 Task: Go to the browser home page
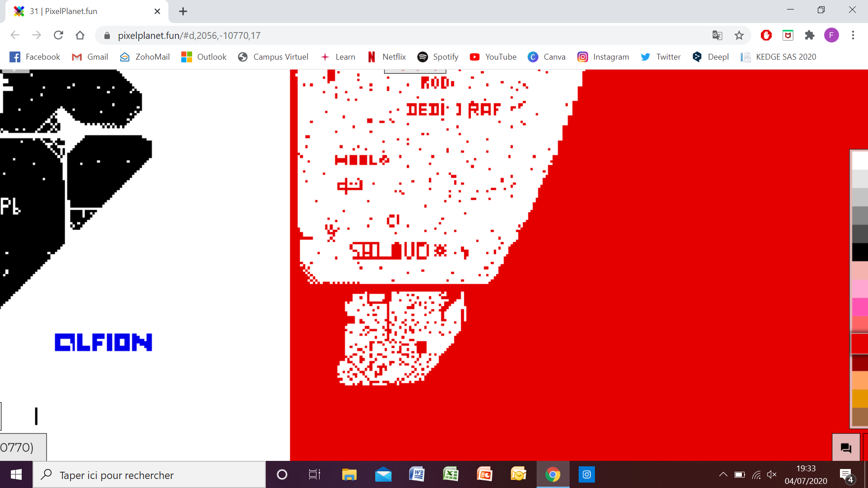tap(80, 35)
